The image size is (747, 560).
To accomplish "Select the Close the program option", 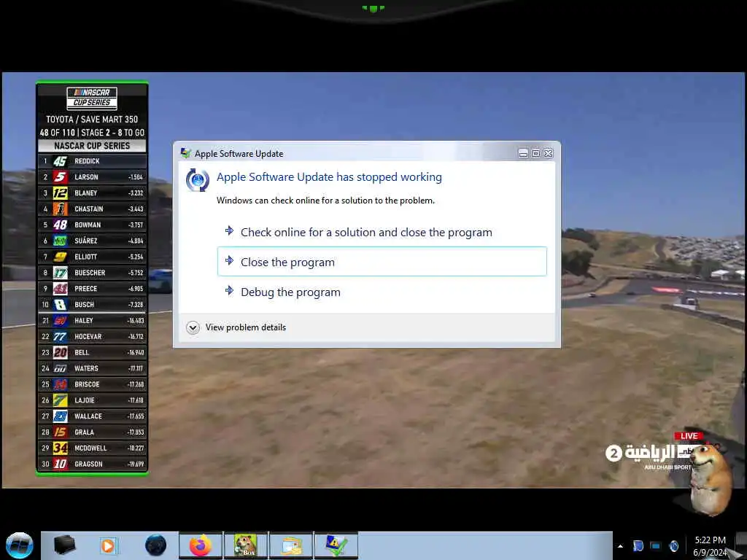I will pos(382,262).
